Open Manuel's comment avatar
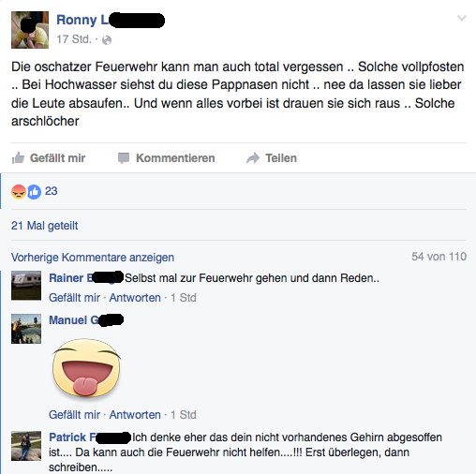Image resolution: width=476 pixels, height=474 pixels. pos(26,329)
